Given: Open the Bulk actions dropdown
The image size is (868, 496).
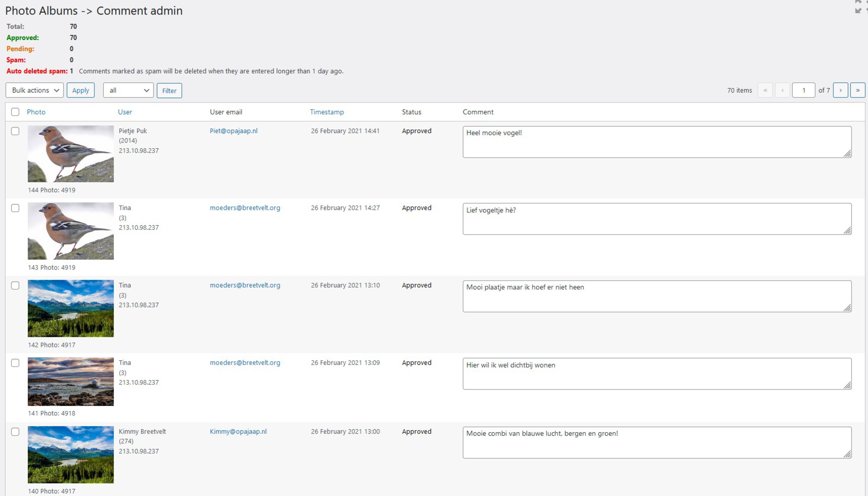Looking at the screenshot, I should pyautogui.click(x=35, y=90).
